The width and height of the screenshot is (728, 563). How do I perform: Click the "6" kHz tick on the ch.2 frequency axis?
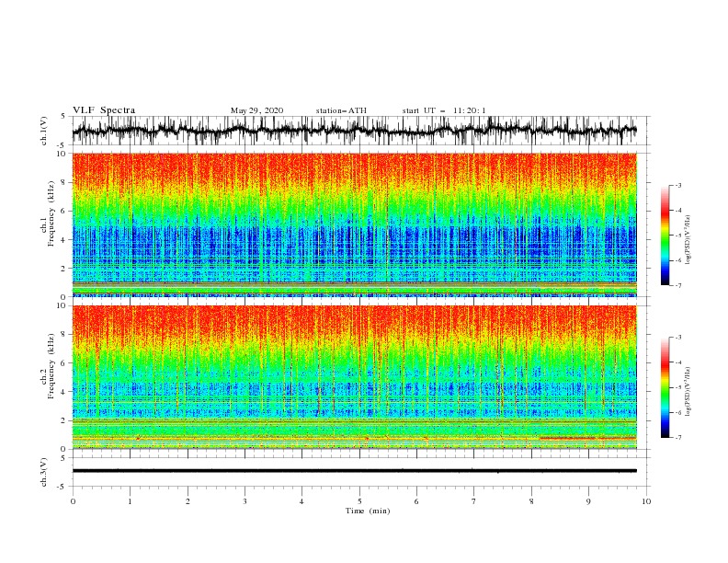point(64,363)
